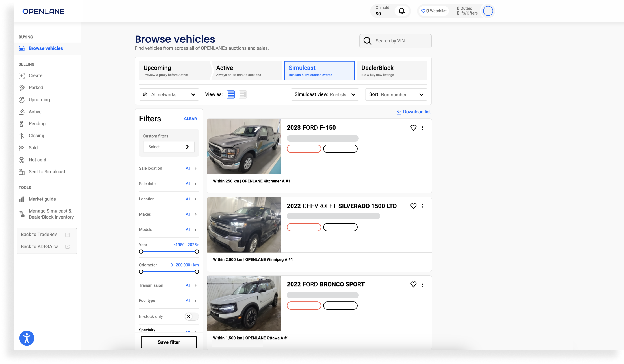Image resolution: width=624 pixels, height=364 pixels.
Task: Open the Ford Bronco Sport photo thumbnail
Action: pos(244,303)
